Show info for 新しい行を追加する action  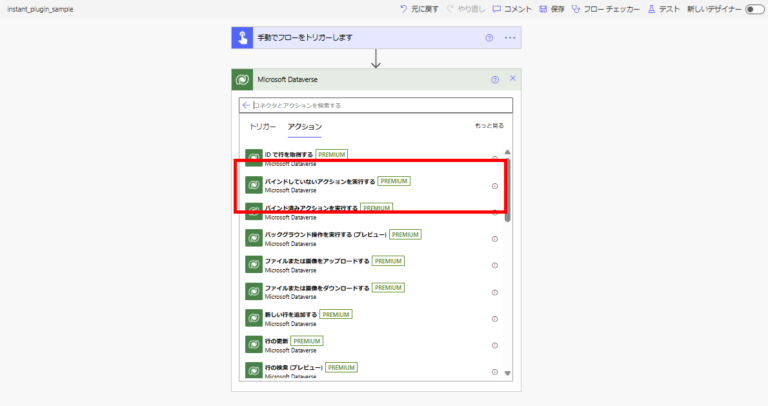494,319
